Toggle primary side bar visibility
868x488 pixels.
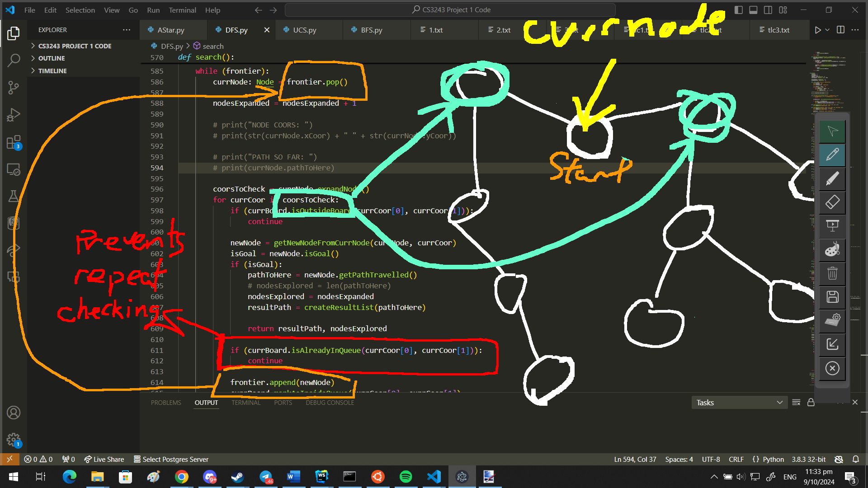739,10
